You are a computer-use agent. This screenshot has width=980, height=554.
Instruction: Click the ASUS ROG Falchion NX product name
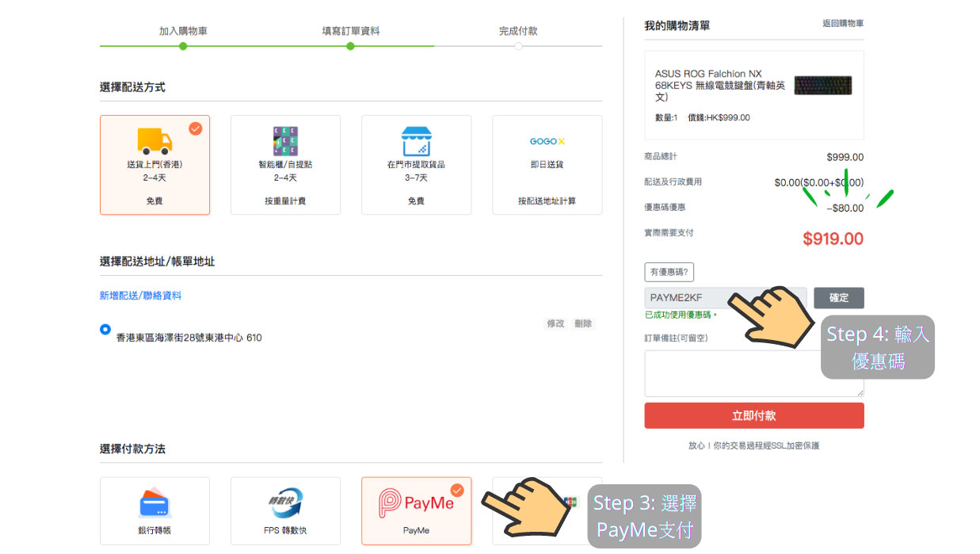(x=720, y=86)
